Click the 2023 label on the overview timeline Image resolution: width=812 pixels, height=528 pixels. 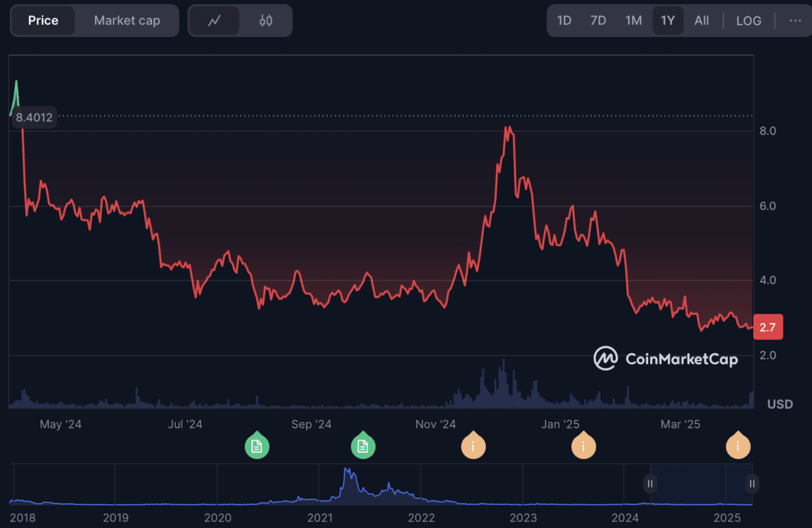point(523,518)
